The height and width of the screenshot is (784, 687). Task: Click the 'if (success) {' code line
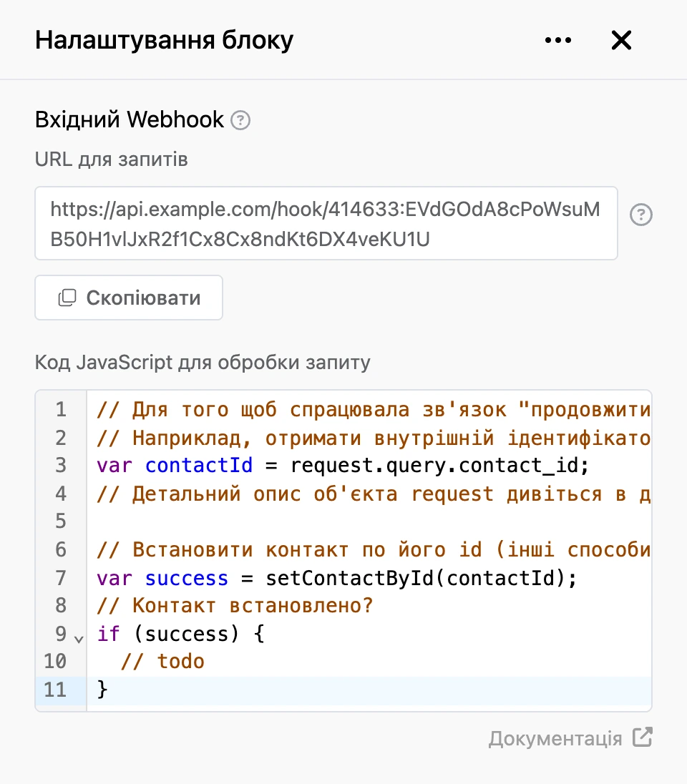[x=180, y=634]
